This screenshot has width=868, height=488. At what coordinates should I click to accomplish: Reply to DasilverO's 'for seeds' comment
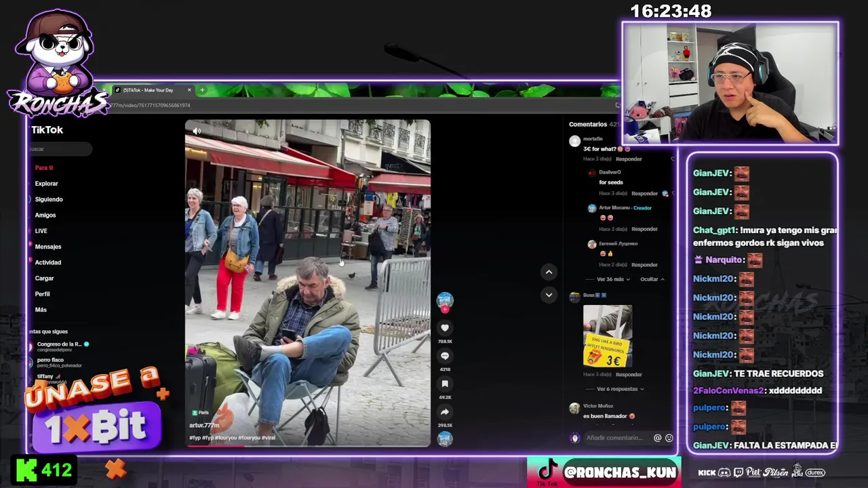(x=644, y=194)
